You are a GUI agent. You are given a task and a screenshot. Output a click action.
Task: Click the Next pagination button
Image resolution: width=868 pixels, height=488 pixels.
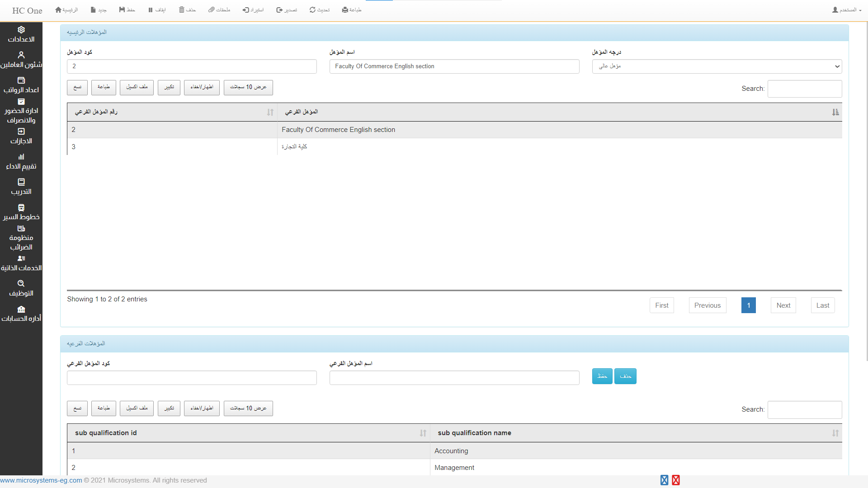[x=783, y=305]
